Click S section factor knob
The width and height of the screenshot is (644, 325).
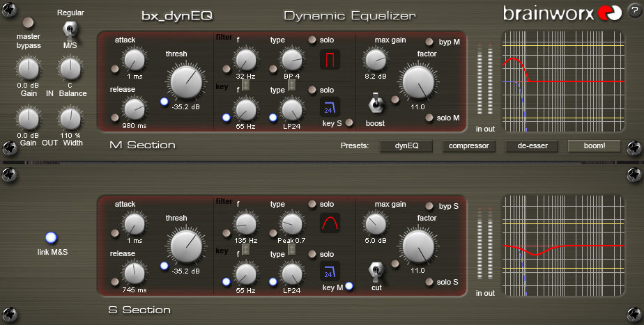pyautogui.click(x=418, y=246)
